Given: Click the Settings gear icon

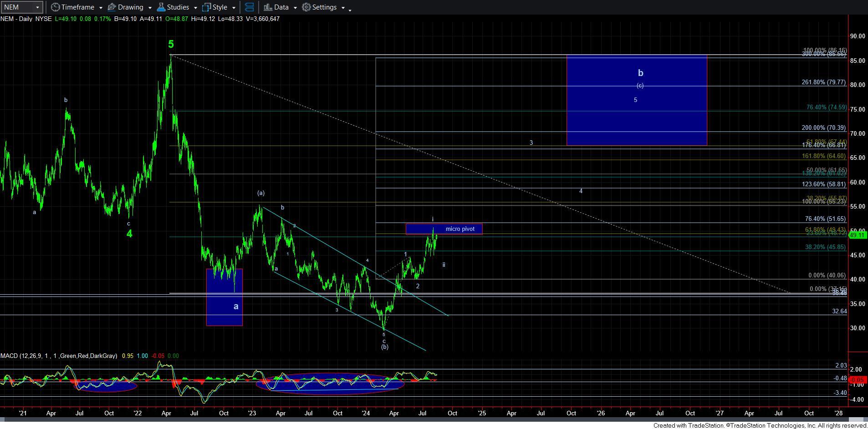Looking at the screenshot, I should [x=306, y=7].
